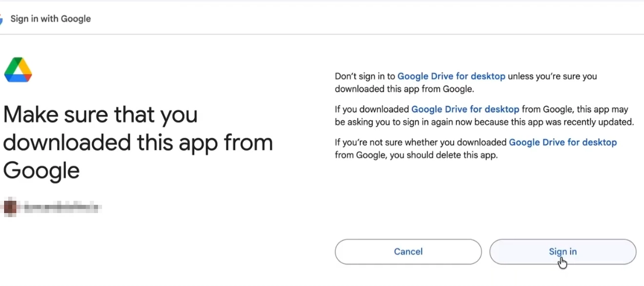Image resolution: width=644 pixels, height=286 pixels.
Task: Click the 'Make sure that you downloaded' heading
Action: coord(138,142)
